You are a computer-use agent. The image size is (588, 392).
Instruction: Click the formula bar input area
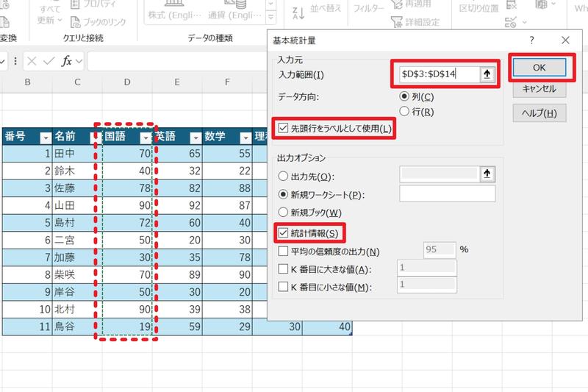click(x=177, y=61)
